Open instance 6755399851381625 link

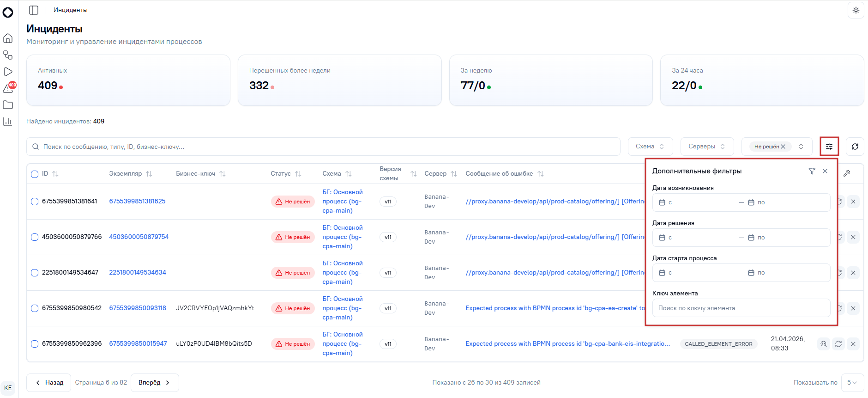click(x=137, y=202)
